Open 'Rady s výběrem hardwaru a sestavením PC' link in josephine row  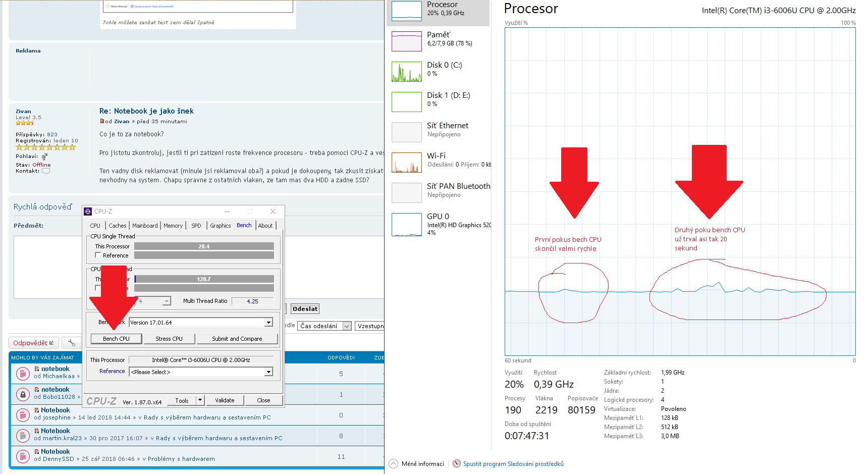(x=207, y=417)
